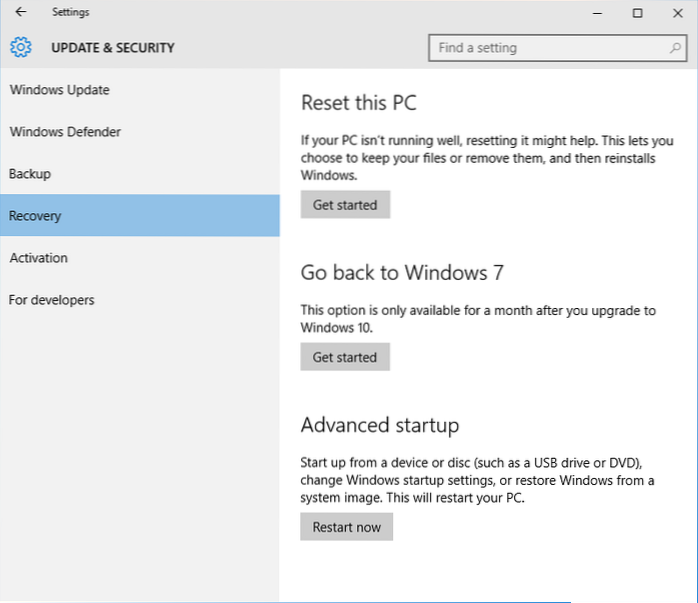
Task: Click the back arrow in the title bar
Action: point(21,13)
